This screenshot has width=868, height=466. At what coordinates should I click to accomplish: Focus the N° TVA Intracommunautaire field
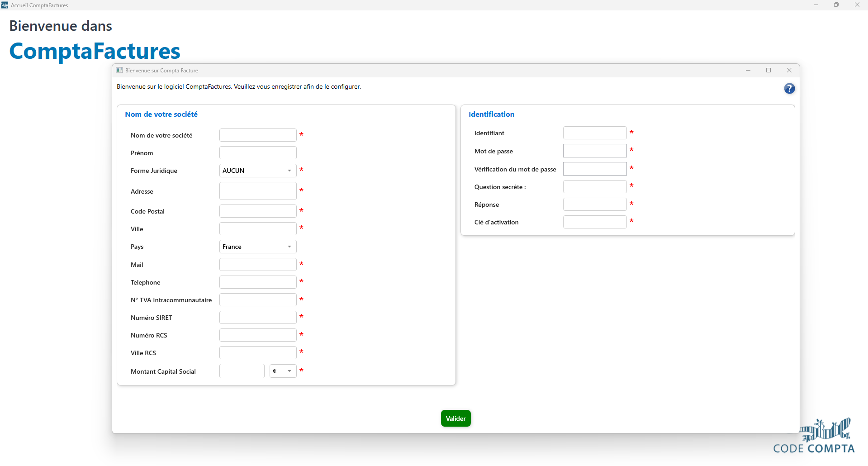coord(258,300)
